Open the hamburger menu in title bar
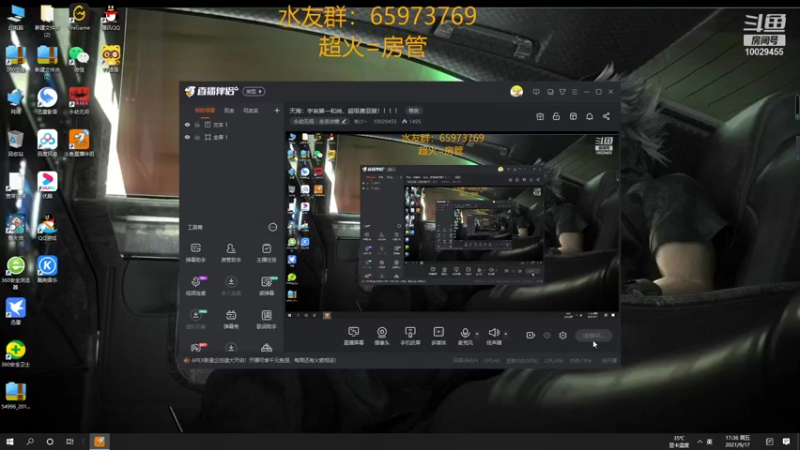Screen dimensions: 800x450 coord(574,92)
